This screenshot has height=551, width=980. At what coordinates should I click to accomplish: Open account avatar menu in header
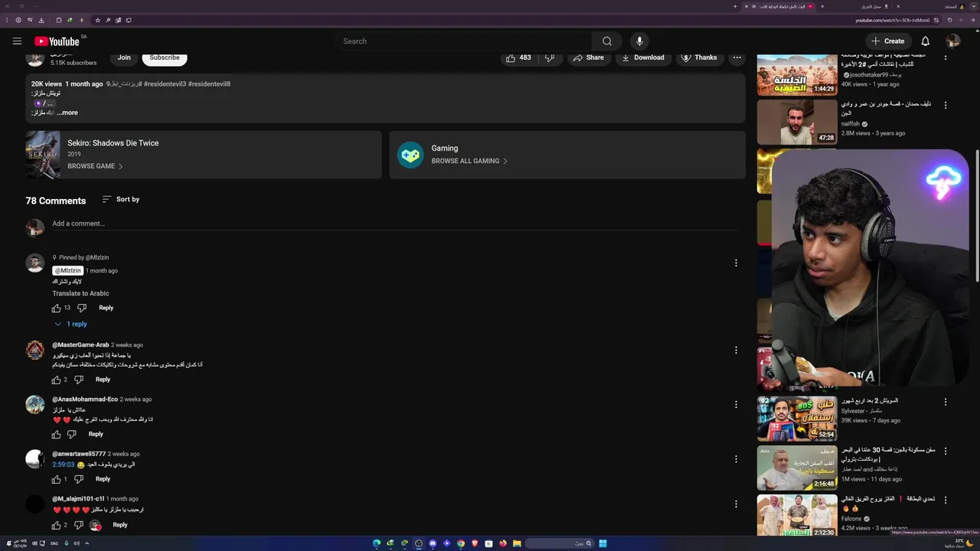pos(952,41)
